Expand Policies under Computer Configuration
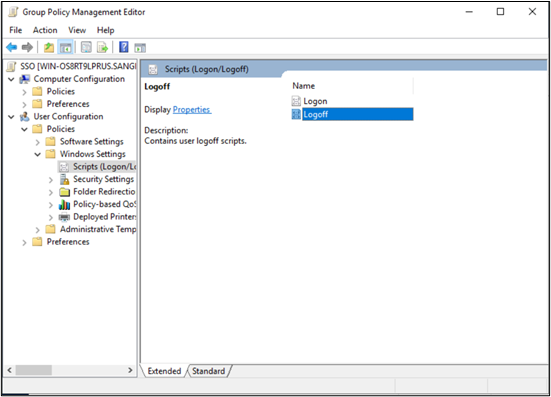Viewport: 551px width, 397px height. 24,92
